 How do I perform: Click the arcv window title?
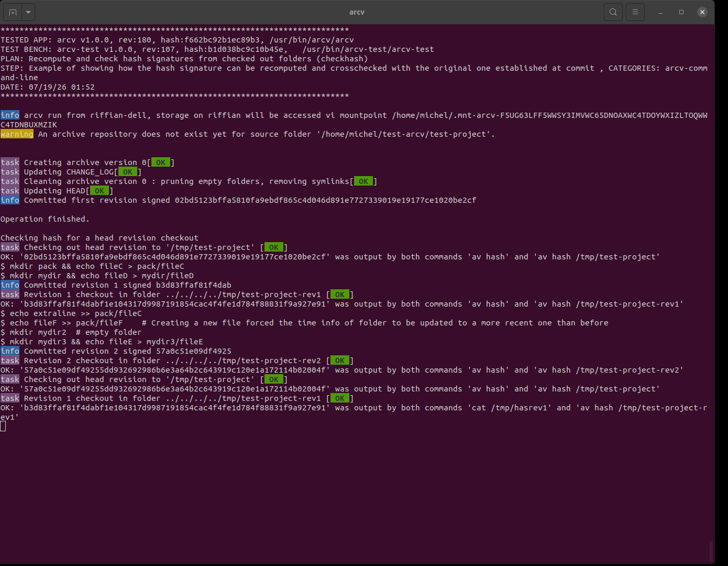pyautogui.click(x=357, y=12)
